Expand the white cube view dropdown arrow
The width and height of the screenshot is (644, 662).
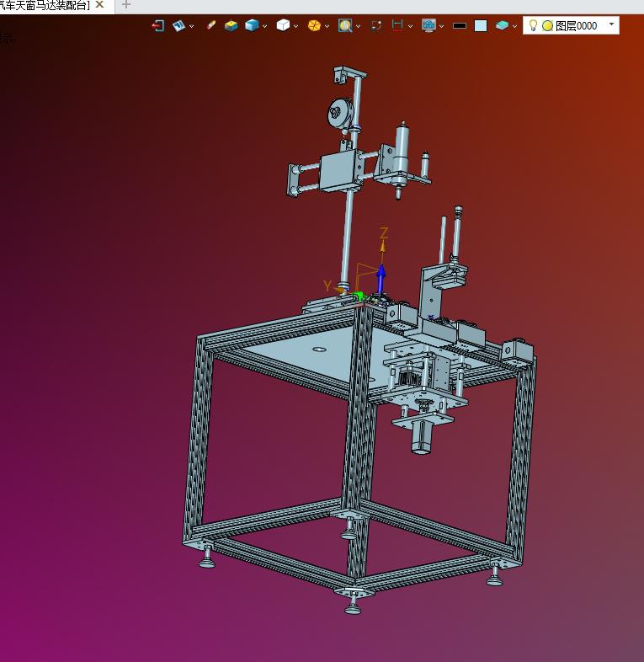(296, 26)
